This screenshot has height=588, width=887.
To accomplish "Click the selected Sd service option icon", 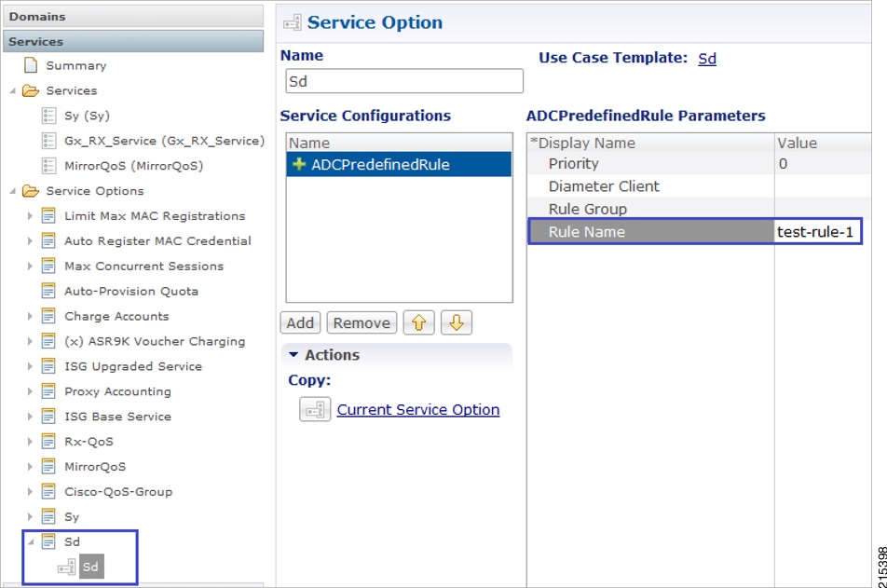I will click(67, 567).
